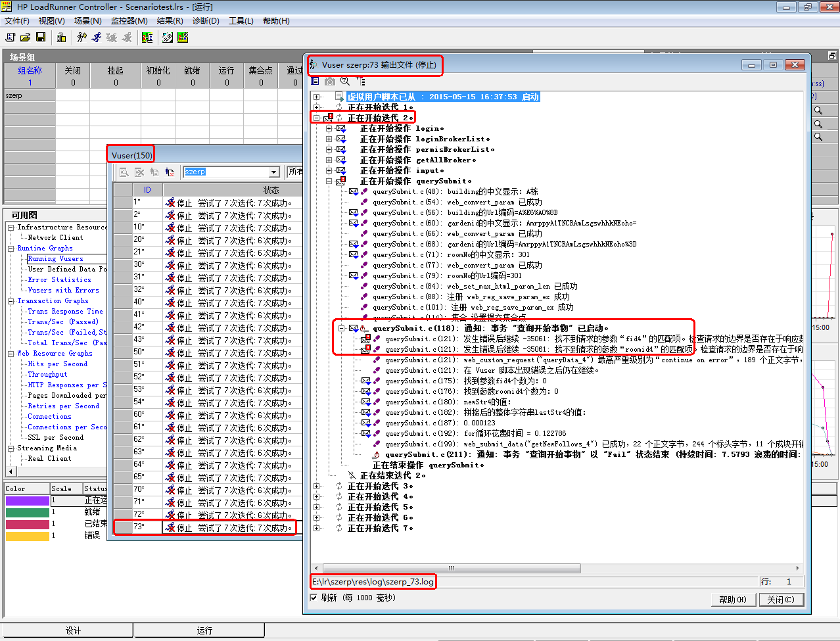Viewport: 840px width, 641px height.
Task: Click the ID column header in Vuser window
Action: click(147, 189)
